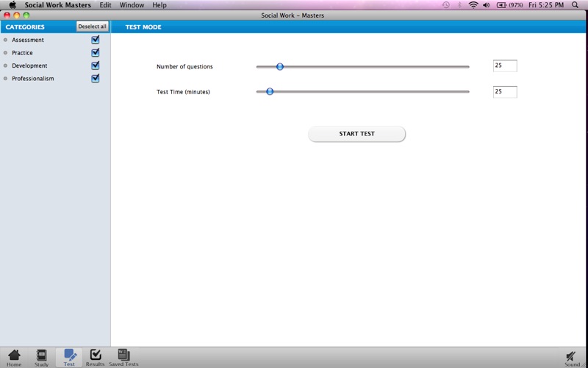Click the green zoom window button

(26, 15)
